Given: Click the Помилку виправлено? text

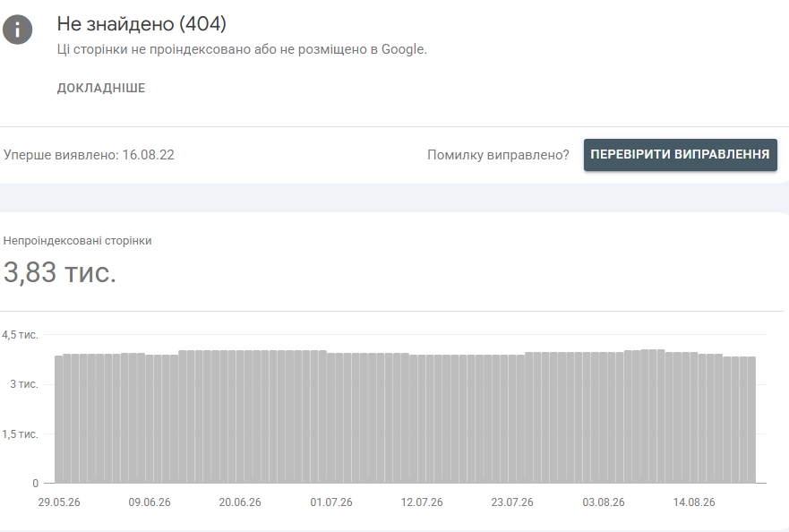Looking at the screenshot, I should 498,155.
